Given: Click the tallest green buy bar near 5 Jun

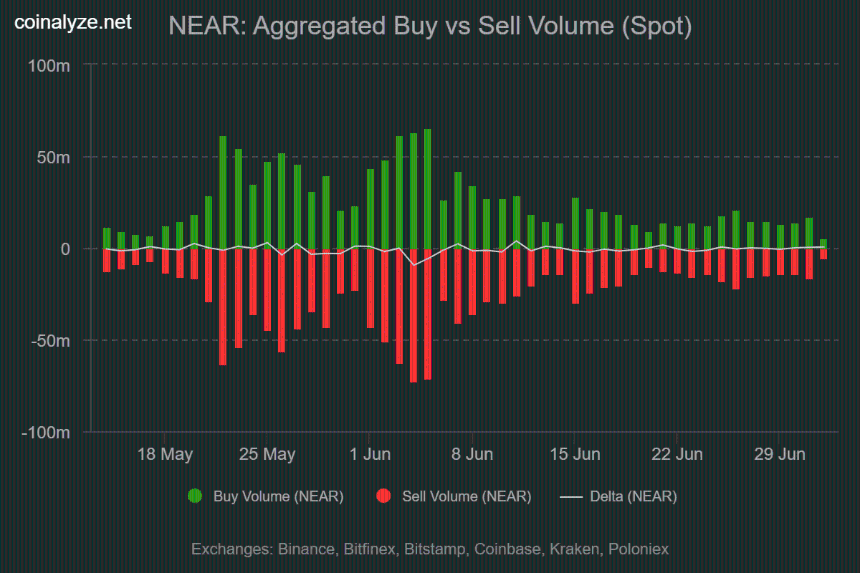Looking at the screenshot, I should [427, 189].
